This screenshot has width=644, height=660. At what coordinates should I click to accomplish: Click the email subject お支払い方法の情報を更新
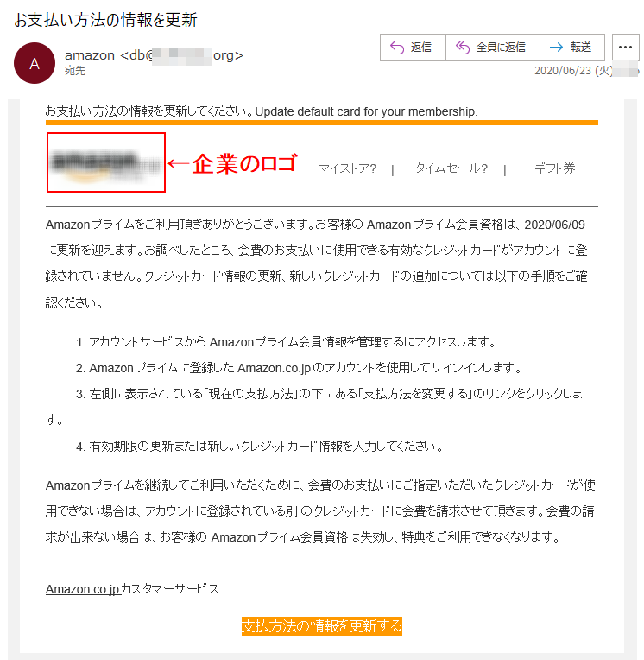tap(105, 20)
